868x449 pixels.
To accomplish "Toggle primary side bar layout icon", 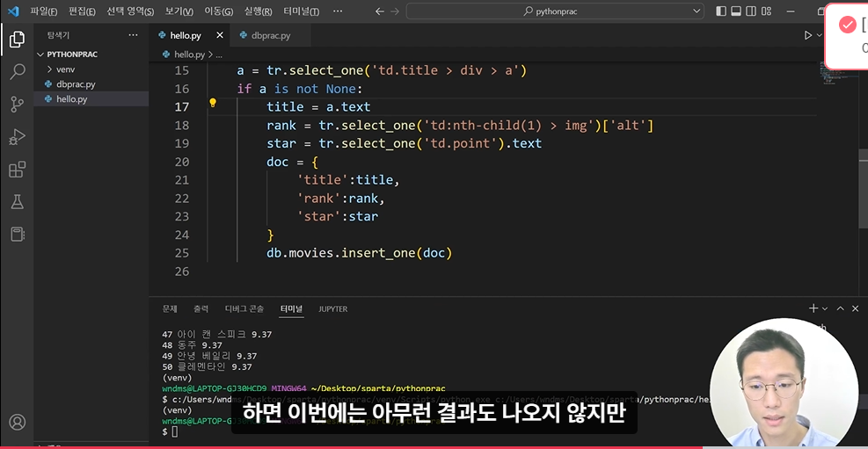I will pos(721,11).
